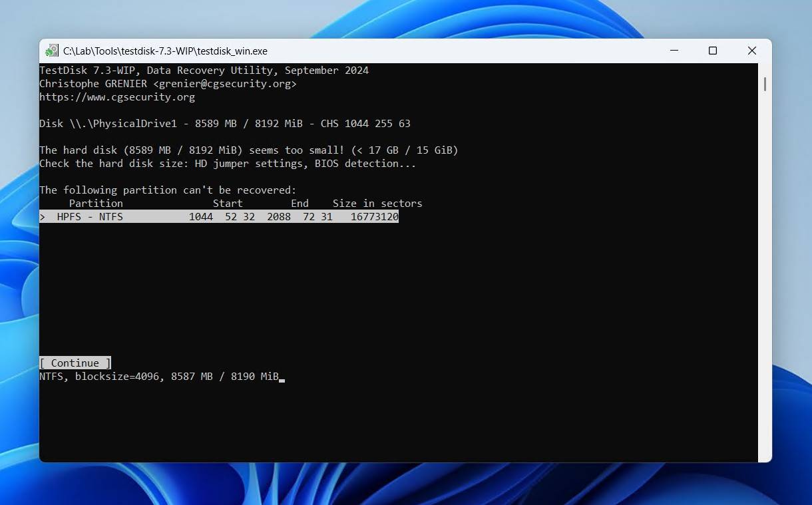Click the sector size value 16773120
The height and width of the screenshot is (505, 812).
click(x=375, y=217)
